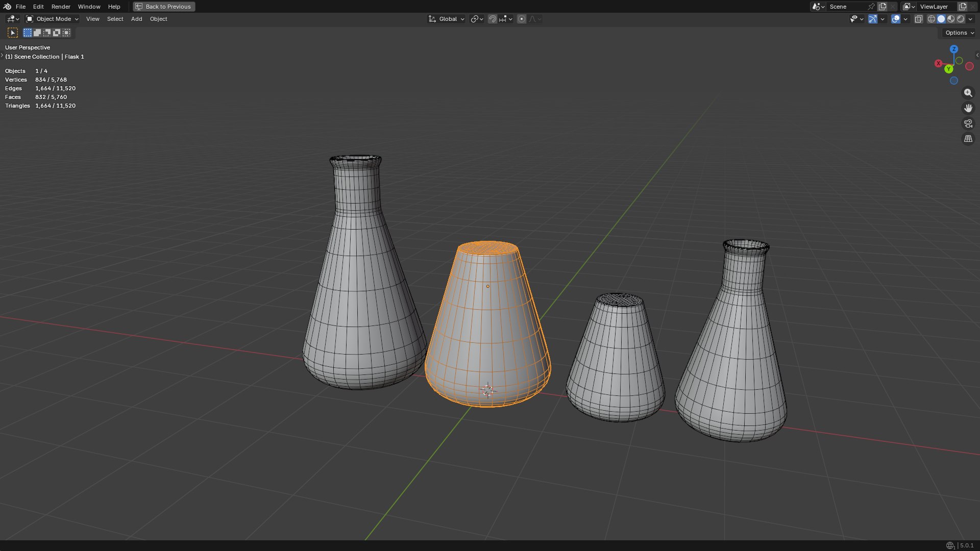Open the scene browse dropdown icon
Viewport: 980px width, 551px height.
pos(818,7)
